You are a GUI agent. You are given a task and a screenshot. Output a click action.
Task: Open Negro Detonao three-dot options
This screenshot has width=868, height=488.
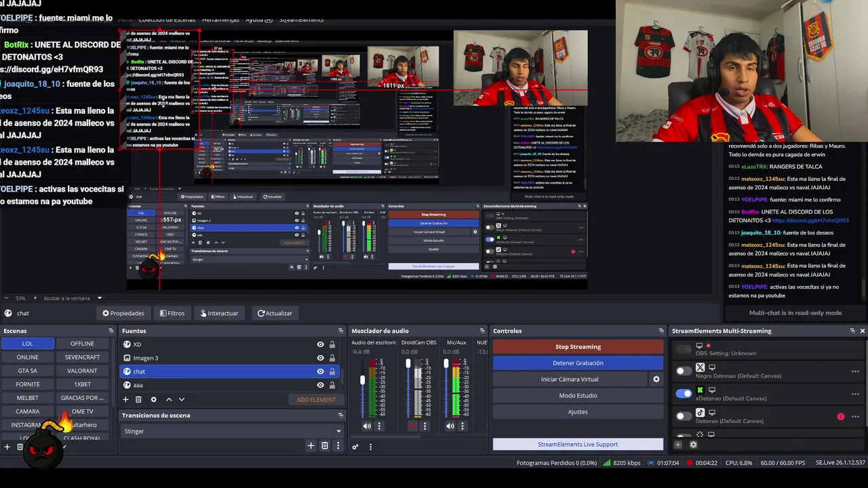855,371
